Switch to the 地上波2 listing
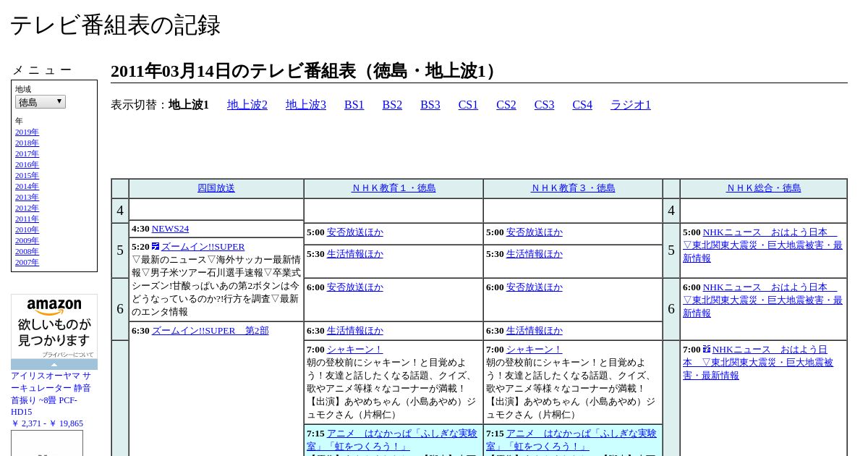Image resolution: width=868 pixels, height=456 pixels. (247, 105)
